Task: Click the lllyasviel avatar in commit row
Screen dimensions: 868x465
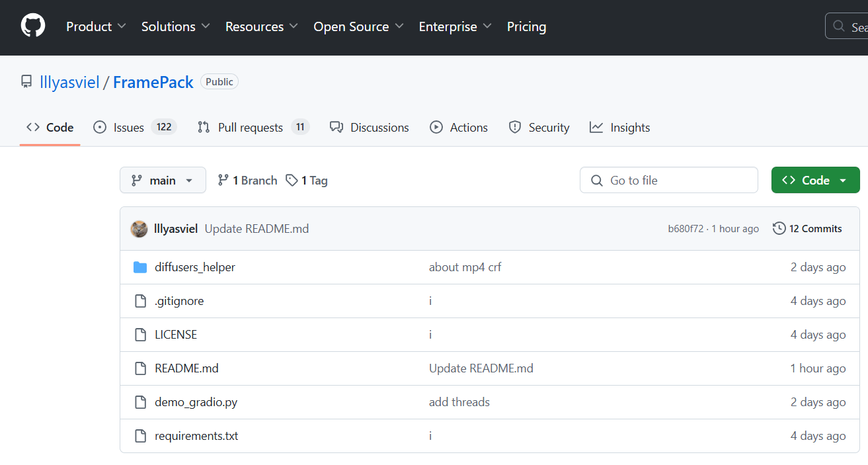Action: tap(139, 229)
